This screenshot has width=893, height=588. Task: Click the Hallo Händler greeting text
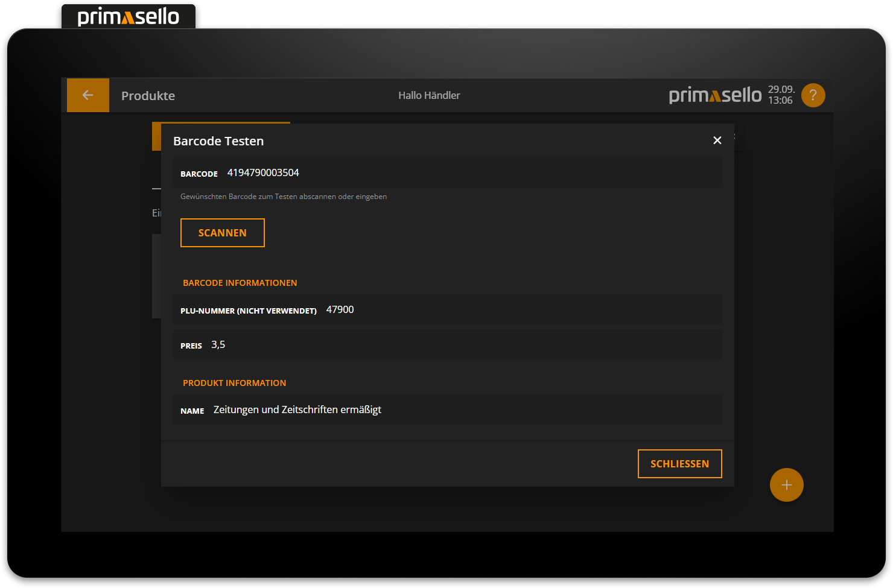[429, 95]
